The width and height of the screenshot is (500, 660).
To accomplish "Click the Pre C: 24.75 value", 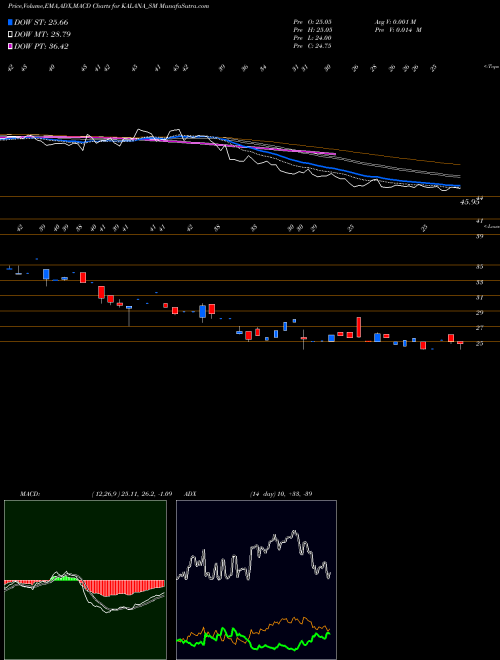I will 312,46.
